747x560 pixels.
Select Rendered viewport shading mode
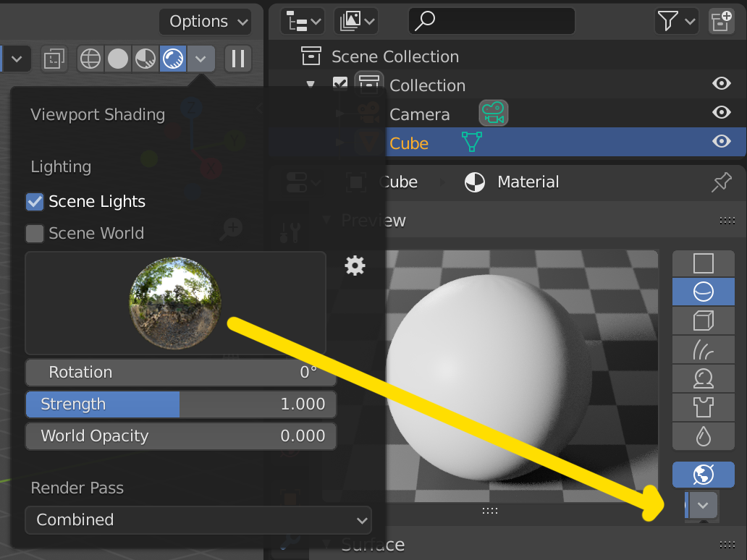point(173,59)
